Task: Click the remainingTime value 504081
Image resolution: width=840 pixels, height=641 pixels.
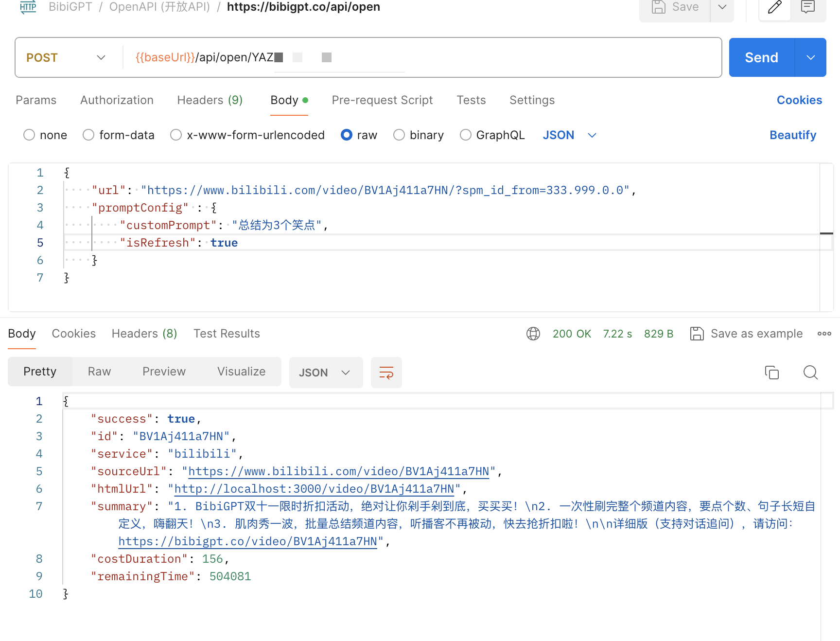Action: tap(230, 576)
